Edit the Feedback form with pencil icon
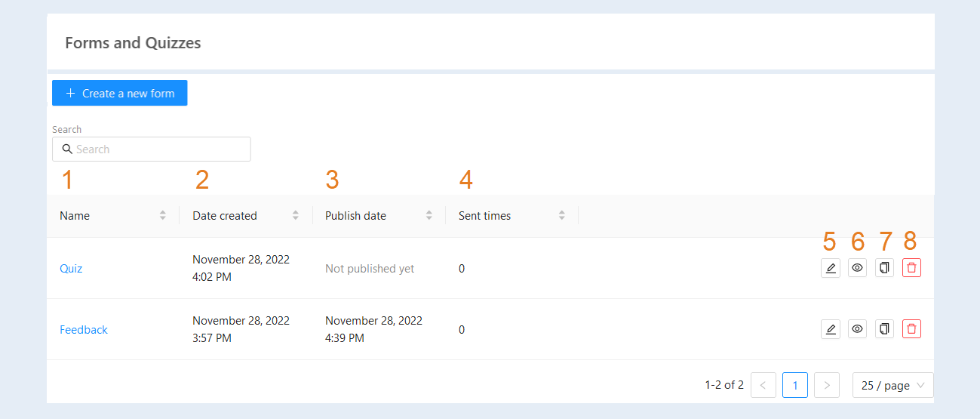Image resolution: width=980 pixels, height=419 pixels. click(x=830, y=328)
